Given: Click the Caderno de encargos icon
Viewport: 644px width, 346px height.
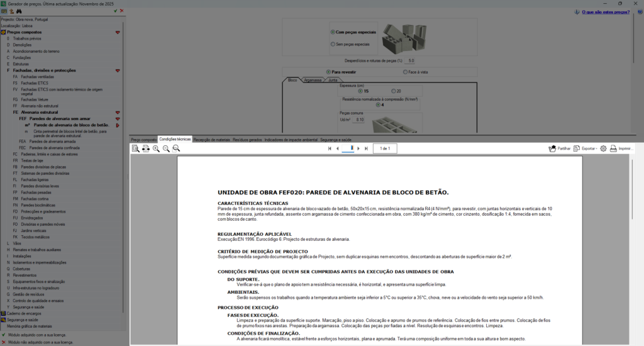Looking at the screenshot, I should click(3, 313).
